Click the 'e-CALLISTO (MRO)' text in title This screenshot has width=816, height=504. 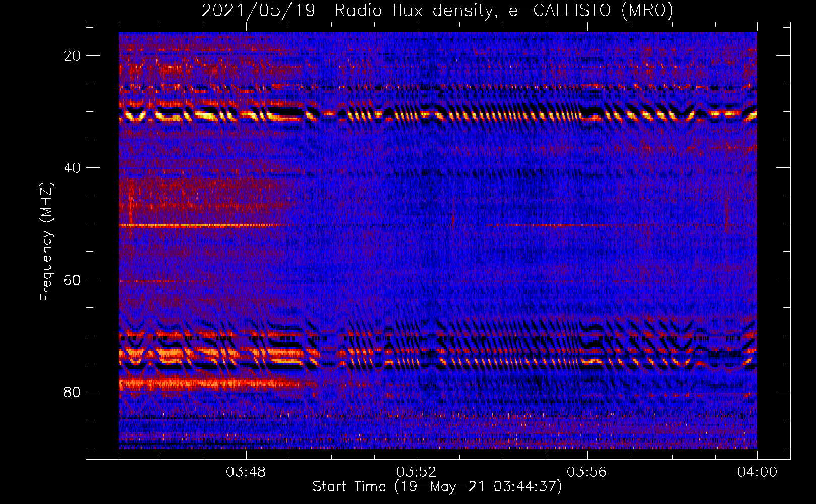[591, 10]
